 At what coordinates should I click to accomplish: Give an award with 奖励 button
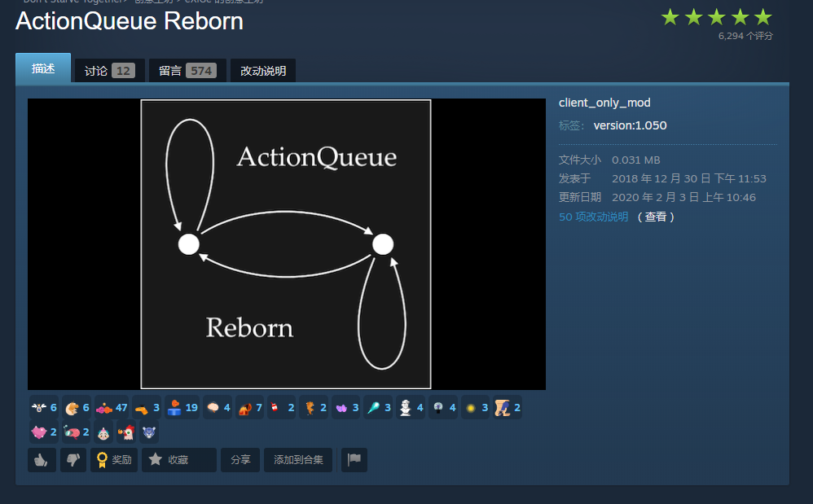113,460
